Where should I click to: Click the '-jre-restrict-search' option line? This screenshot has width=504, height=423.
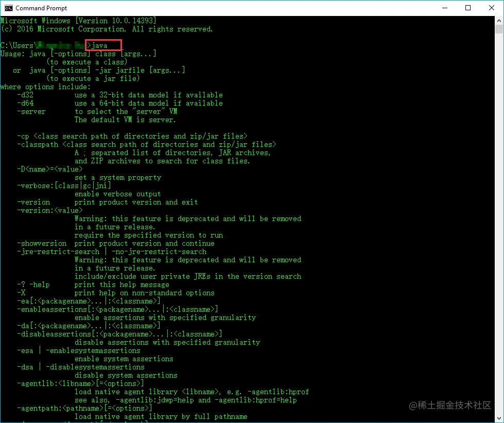coord(112,251)
